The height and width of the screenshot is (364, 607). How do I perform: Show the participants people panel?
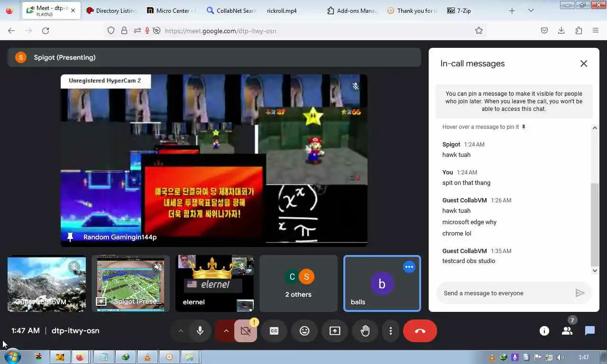tap(567, 331)
